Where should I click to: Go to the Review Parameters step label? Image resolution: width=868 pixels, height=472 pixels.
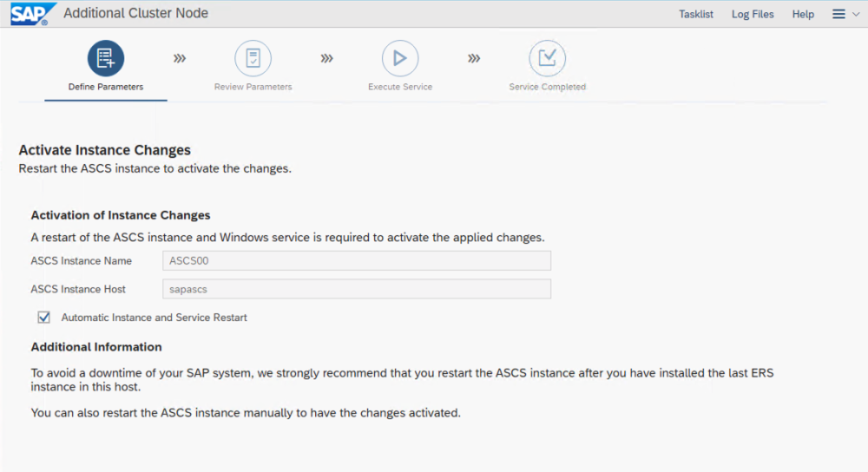coord(253,87)
